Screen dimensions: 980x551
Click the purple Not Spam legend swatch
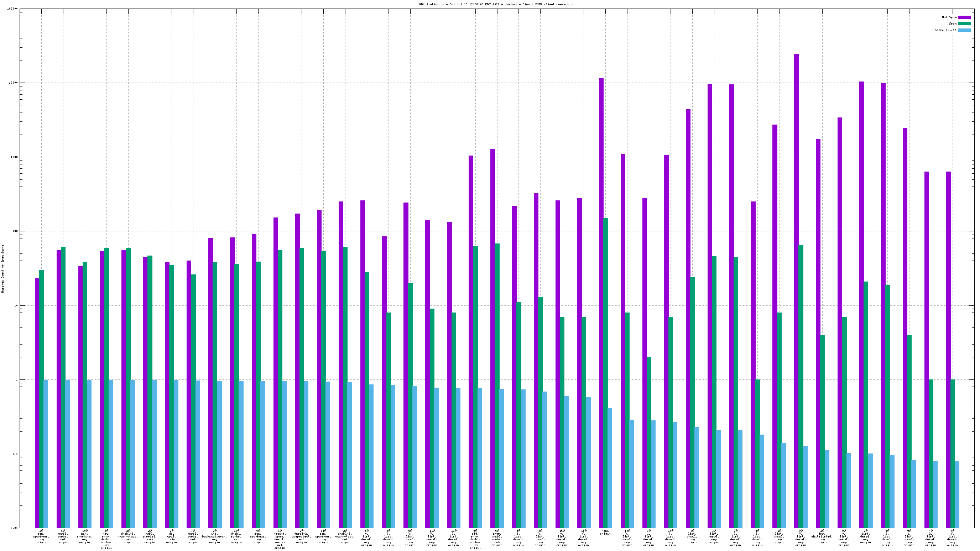click(x=964, y=17)
